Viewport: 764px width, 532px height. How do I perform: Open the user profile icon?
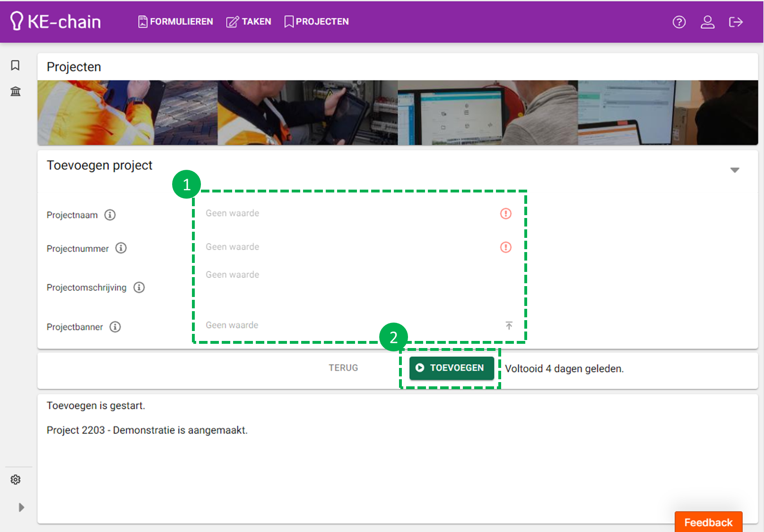point(707,22)
